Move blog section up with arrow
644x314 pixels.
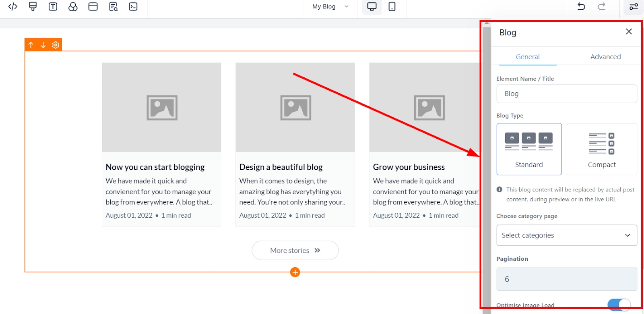tap(31, 45)
